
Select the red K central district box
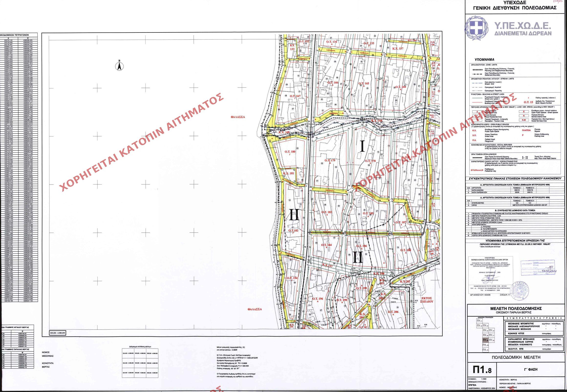[x=524, y=116]
